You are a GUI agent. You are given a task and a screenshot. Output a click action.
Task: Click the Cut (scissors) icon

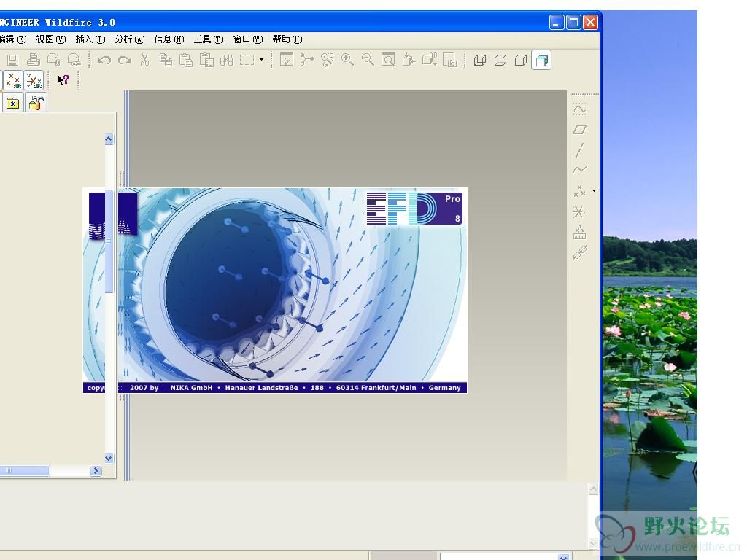(x=145, y=60)
